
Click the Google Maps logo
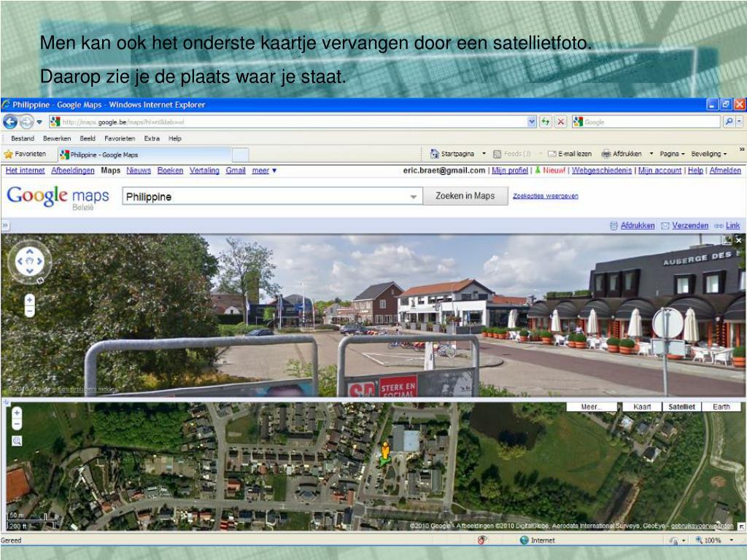(x=58, y=197)
